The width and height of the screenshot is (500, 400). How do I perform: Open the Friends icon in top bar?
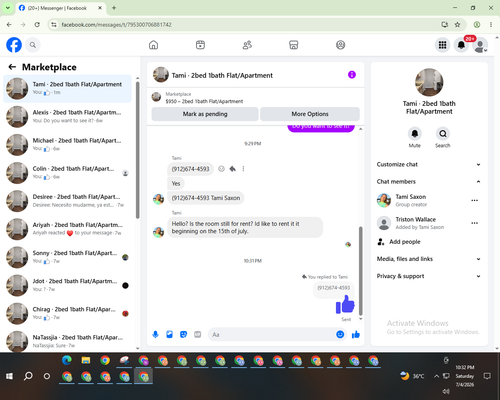pyautogui.click(x=247, y=45)
